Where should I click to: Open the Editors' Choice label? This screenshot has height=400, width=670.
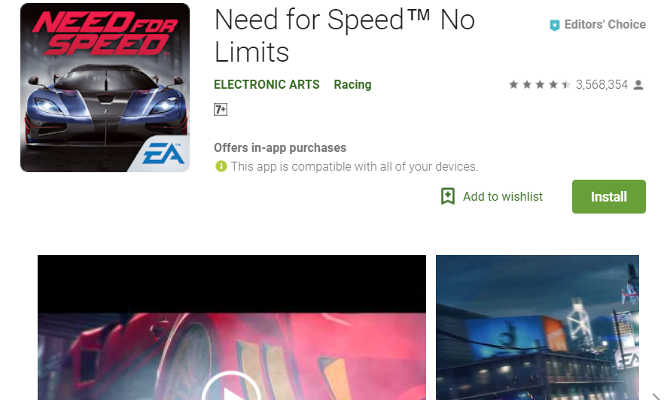pos(605,25)
